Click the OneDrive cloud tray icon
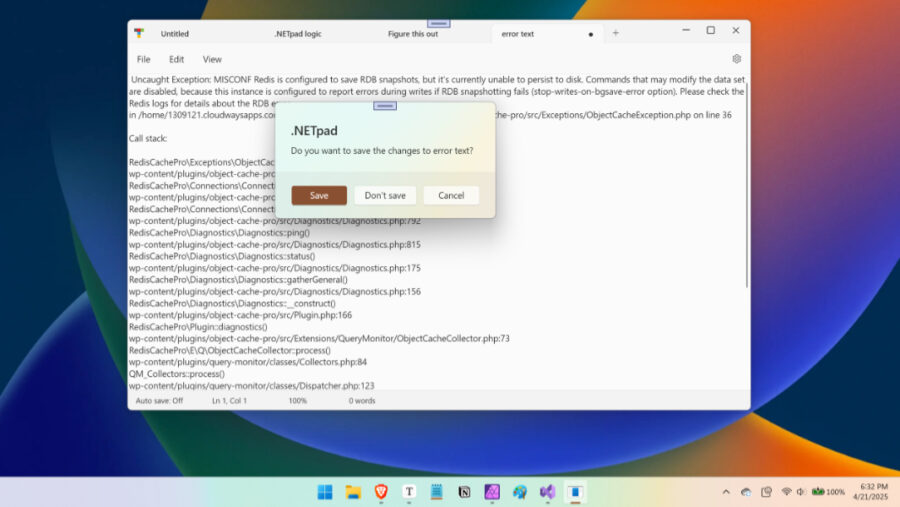Viewport: 900px width, 507px height. coord(746,492)
